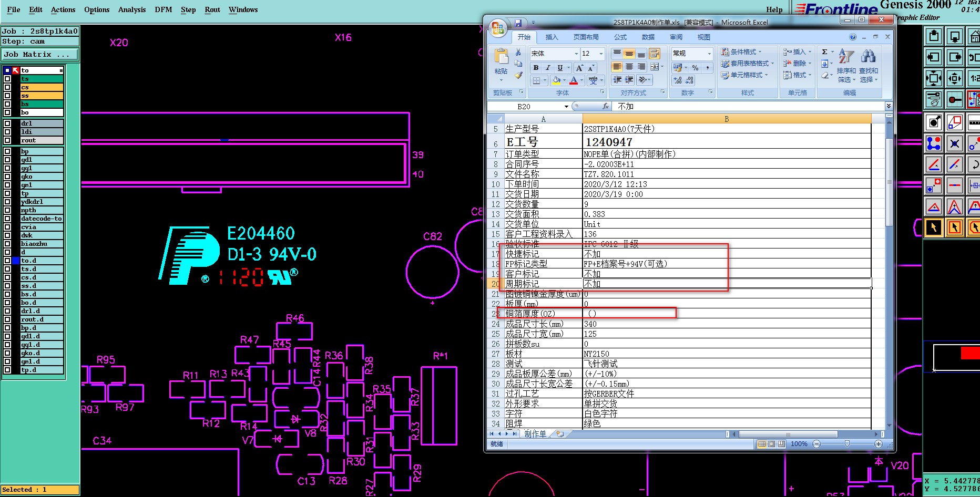Toggle the checkbox for layer biaozhu

[7, 244]
